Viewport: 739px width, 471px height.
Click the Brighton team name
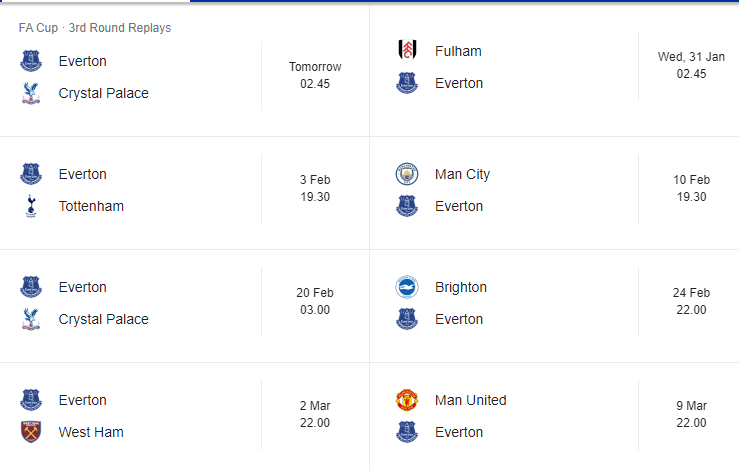[x=460, y=288]
